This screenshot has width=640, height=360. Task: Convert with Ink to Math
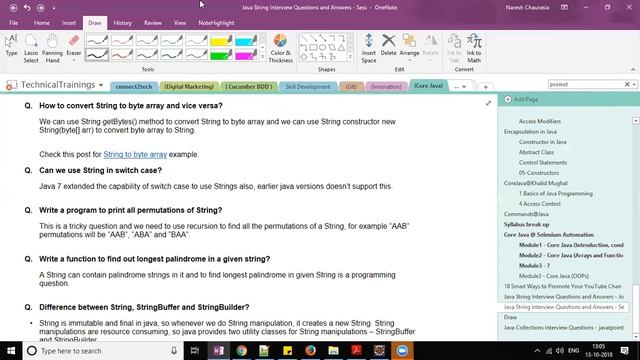coord(474,49)
